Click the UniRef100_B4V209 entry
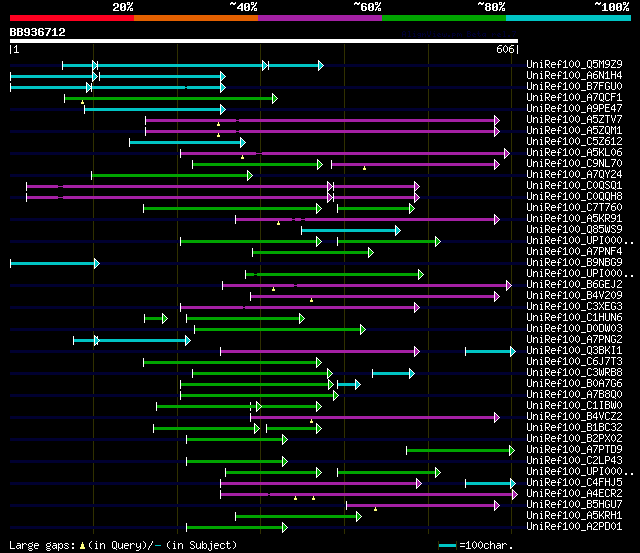Image resolution: width=640 pixels, height=553 pixels. coord(574,296)
